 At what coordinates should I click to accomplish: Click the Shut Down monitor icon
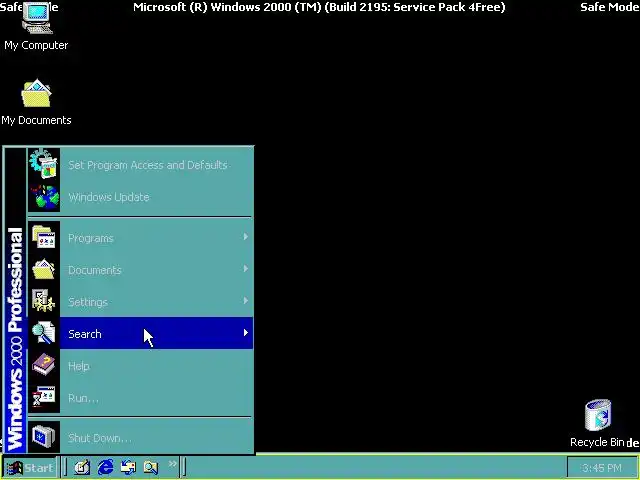[x=44, y=437]
